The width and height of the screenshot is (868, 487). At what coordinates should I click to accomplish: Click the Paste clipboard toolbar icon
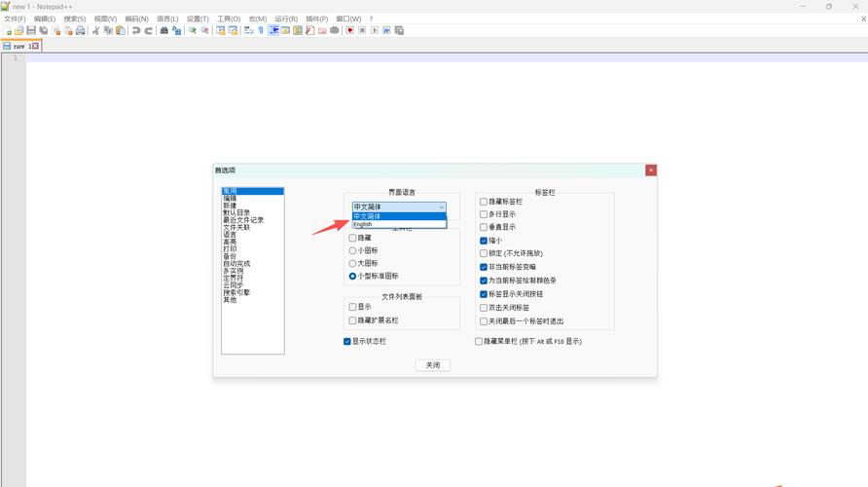pos(120,30)
